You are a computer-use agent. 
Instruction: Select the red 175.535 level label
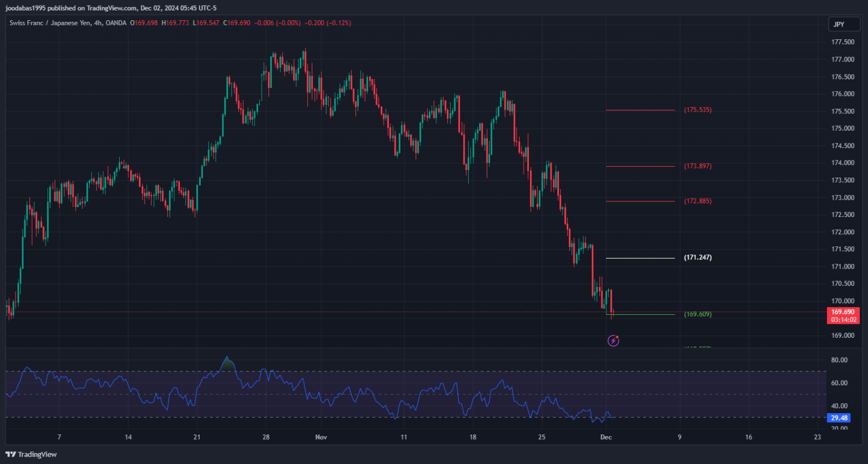[x=698, y=110]
